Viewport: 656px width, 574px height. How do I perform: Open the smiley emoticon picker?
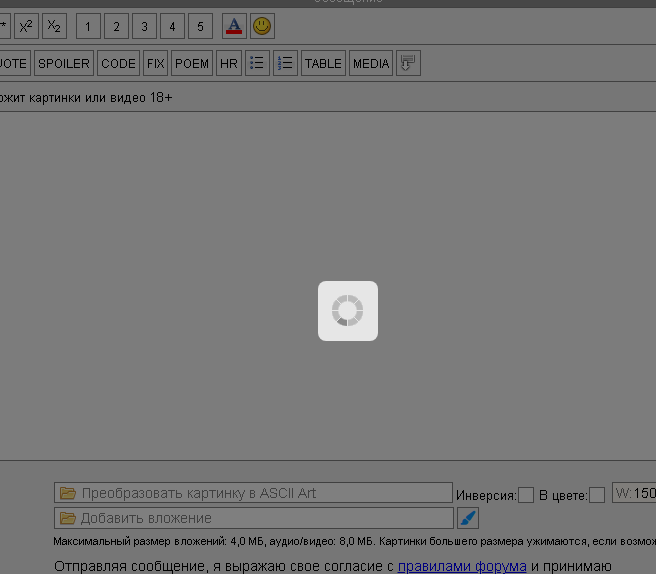point(262,27)
